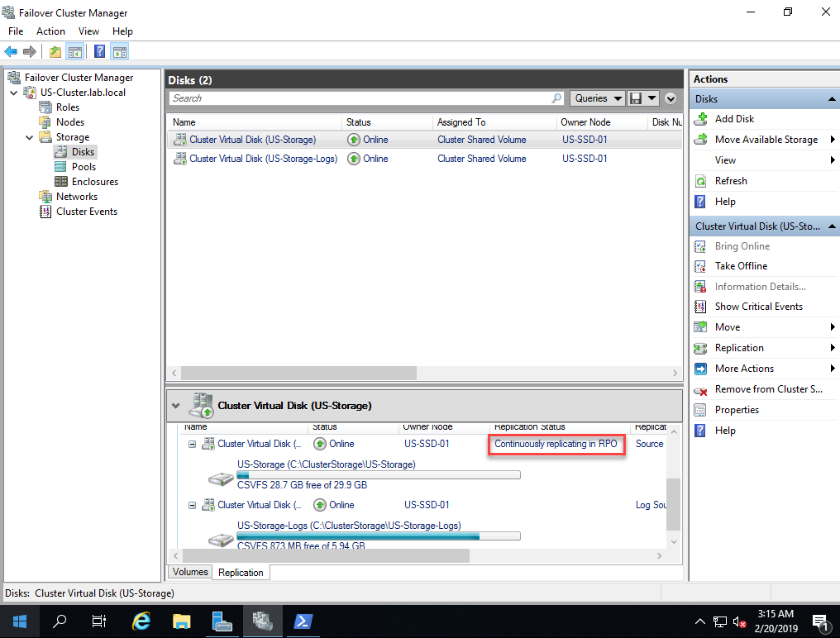Click the Back arrow toolbar icon
The image size is (840, 638).
coord(11,51)
